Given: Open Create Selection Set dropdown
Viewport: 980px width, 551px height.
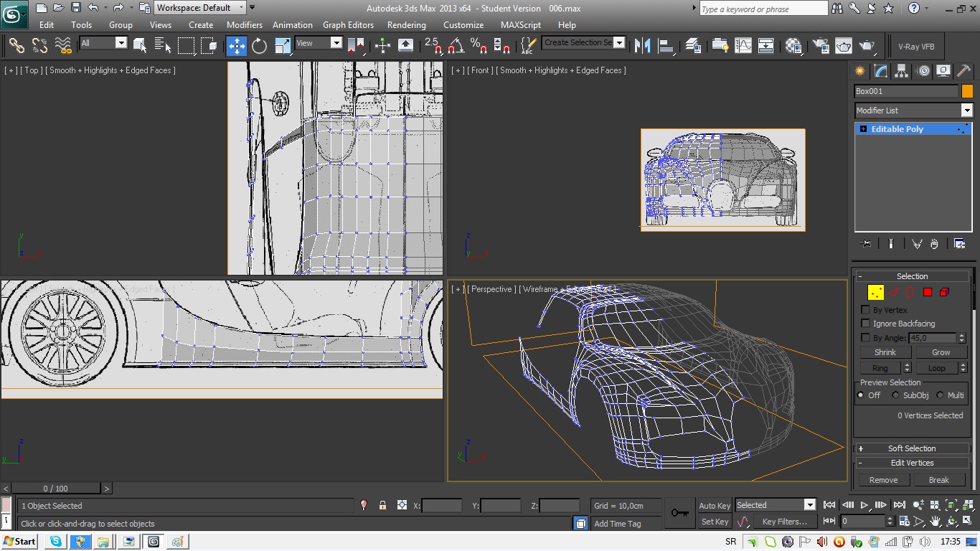Looking at the screenshot, I should [583, 42].
